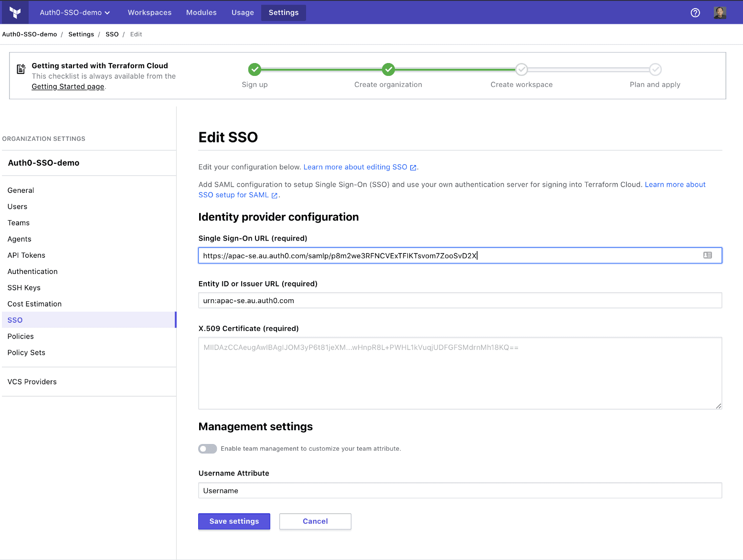Enable the team management toggle
The height and width of the screenshot is (560, 743).
click(208, 449)
